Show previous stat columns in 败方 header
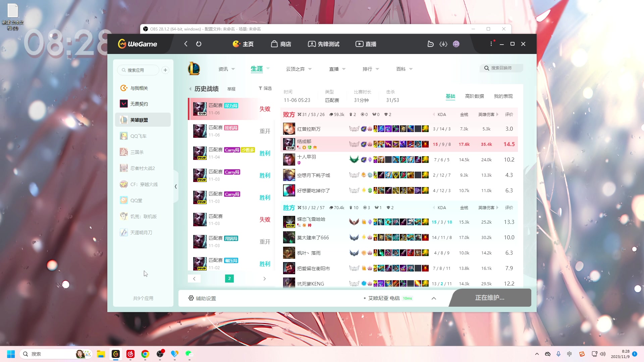Screen dimensions: 644x362 click(434, 115)
